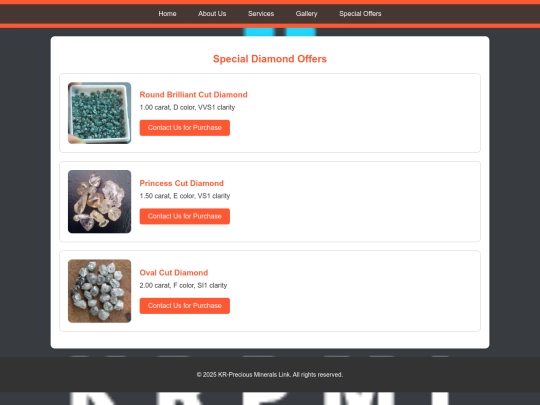Image resolution: width=540 pixels, height=405 pixels.
Task: Select Services in the navigation bar
Action: click(x=261, y=14)
